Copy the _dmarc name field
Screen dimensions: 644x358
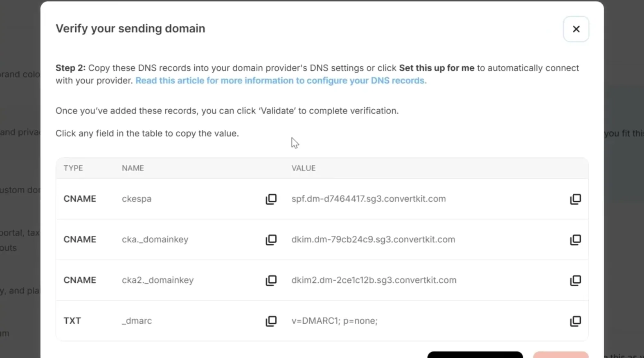(271, 321)
